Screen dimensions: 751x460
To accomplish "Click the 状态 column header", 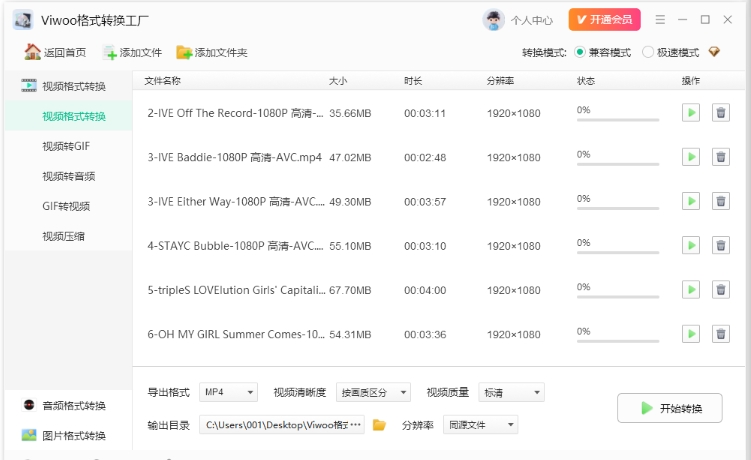I will 586,80.
